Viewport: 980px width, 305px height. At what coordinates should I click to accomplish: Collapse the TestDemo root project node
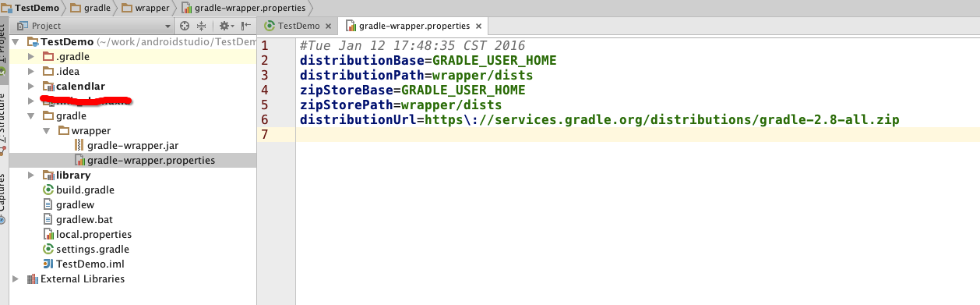(x=16, y=41)
